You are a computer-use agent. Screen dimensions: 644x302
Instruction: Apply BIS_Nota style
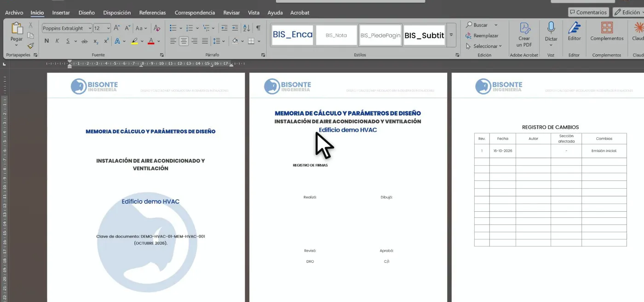[336, 35]
